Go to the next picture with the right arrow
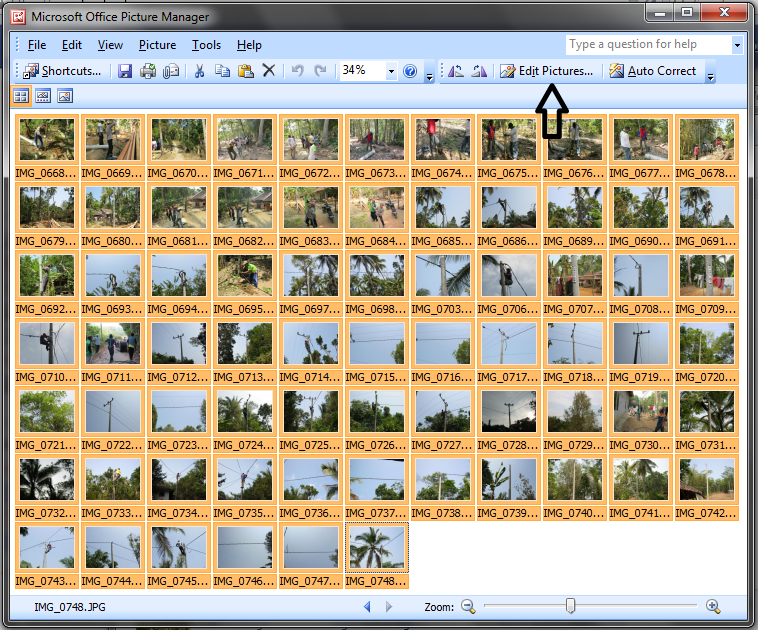The image size is (758, 630). [389, 606]
